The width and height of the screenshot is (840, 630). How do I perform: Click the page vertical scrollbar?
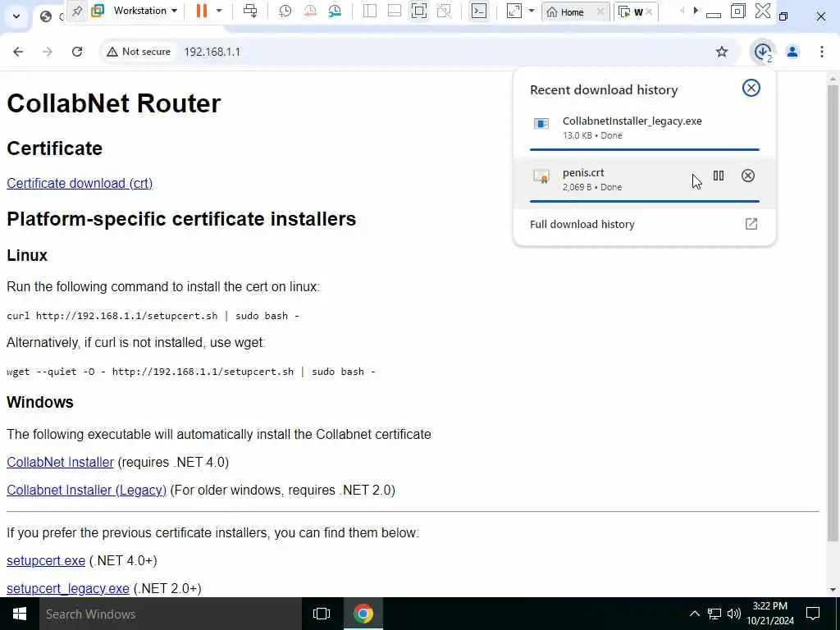click(x=833, y=313)
